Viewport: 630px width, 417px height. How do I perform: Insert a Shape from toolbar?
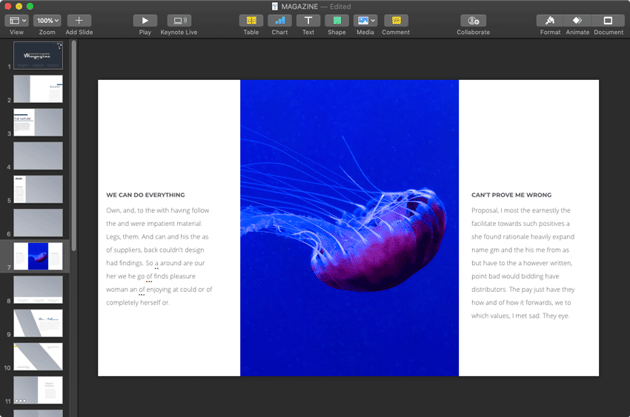pos(337,20)
